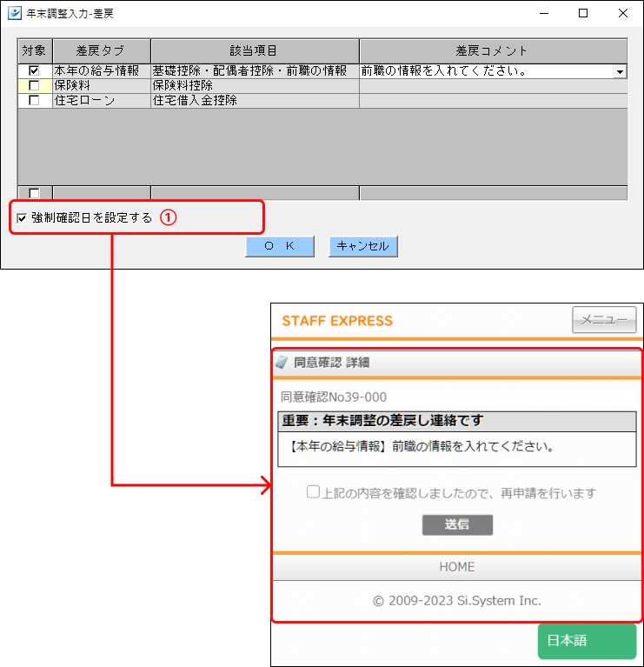Click the 保険料控除 cell

255,85
